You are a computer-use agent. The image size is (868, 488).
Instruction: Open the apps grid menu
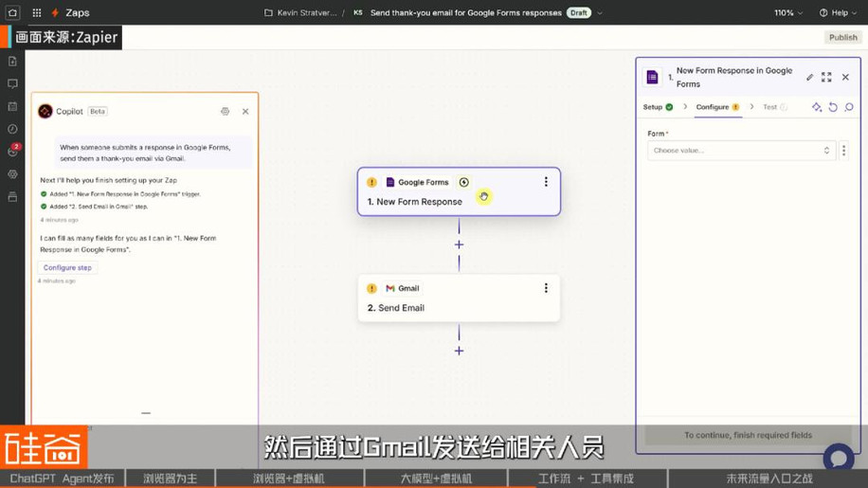coord(37,13)
